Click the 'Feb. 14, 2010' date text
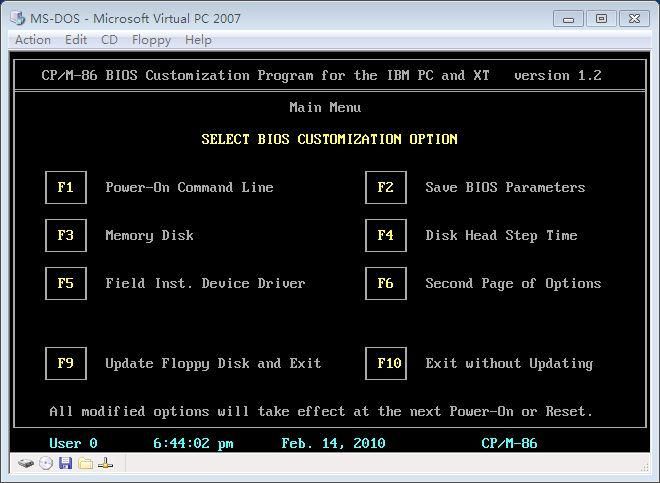The width and height of the screenshot is (660, 483). [x=333, y=443]
